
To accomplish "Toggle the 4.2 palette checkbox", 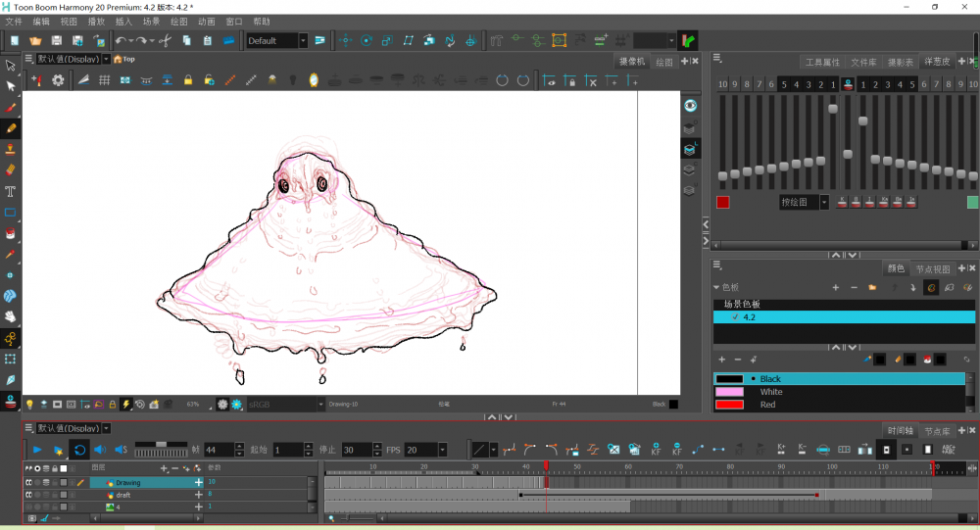I will tap(735, 317).
